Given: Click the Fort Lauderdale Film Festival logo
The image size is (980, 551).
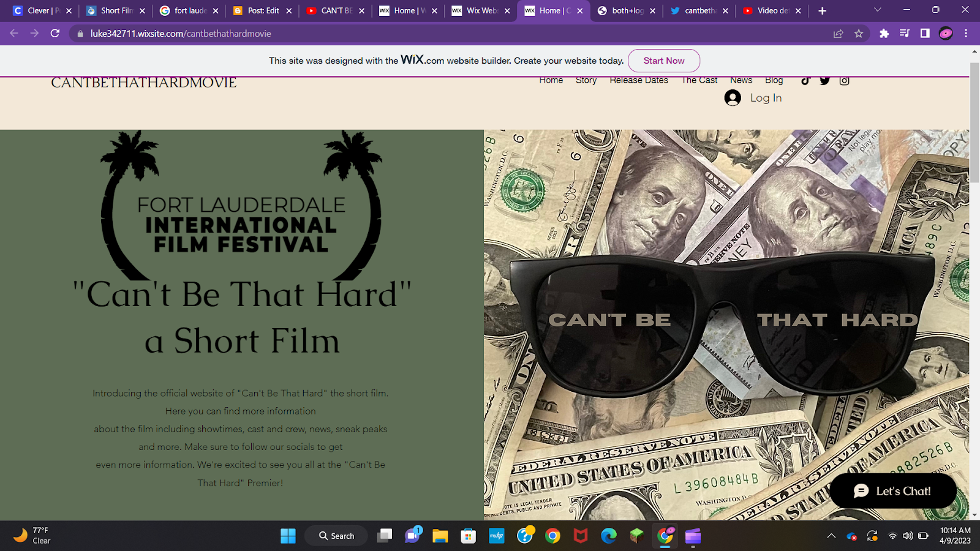Looking at the screenshot, I should pyautogui.click(x=241, y=205).
